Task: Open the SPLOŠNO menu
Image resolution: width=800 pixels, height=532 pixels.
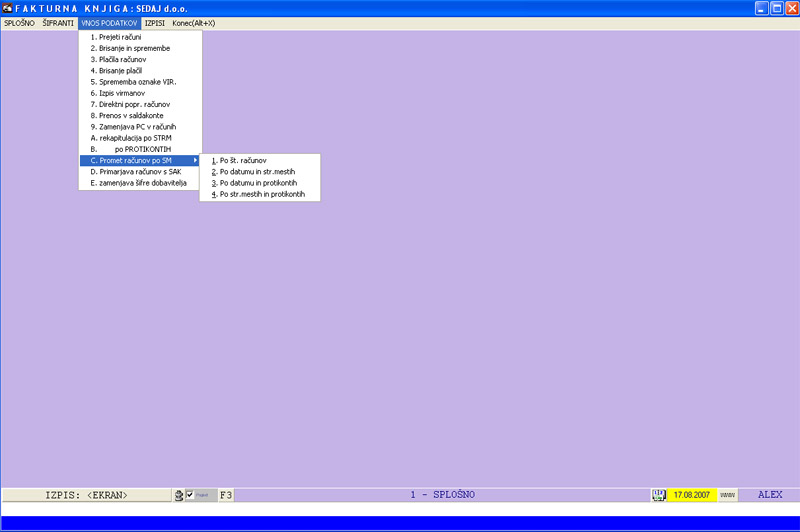Action: [19, 23]
